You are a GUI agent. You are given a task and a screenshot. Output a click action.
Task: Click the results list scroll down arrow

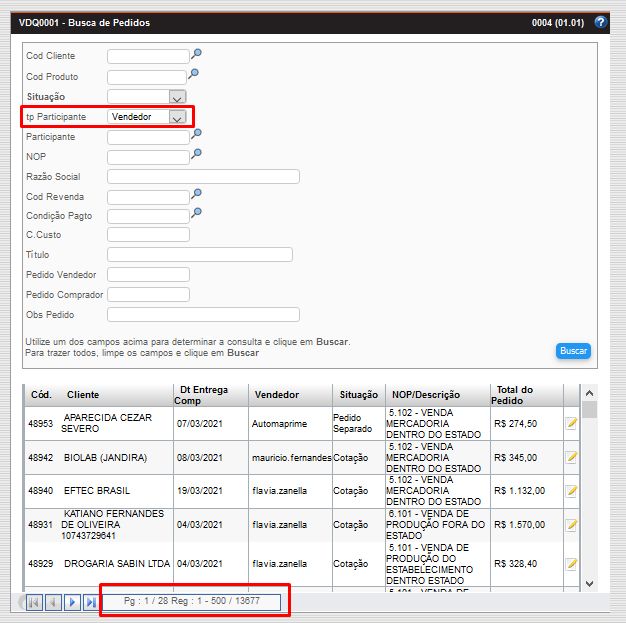pyautogui.click(x=589, y=583)
